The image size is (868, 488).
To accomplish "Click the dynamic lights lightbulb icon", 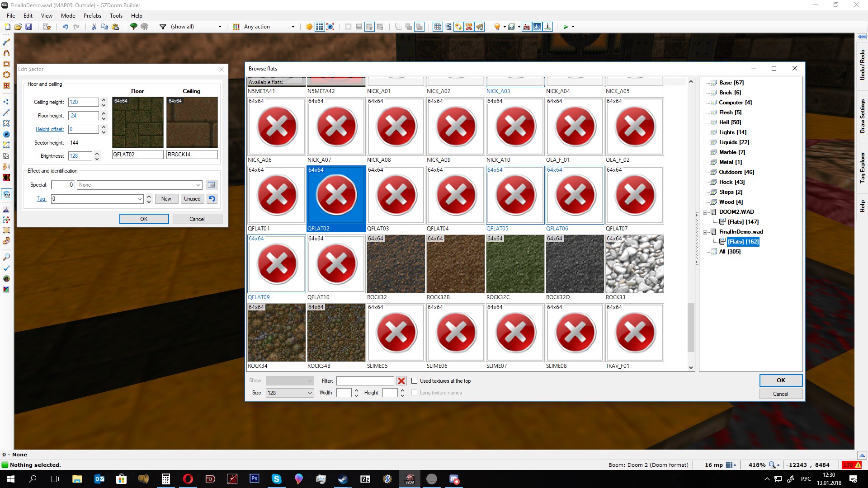I will click(497, 27).
